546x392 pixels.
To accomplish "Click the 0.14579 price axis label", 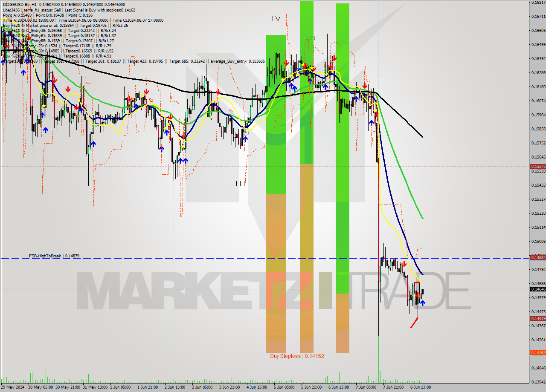I will tap(538, 298).
